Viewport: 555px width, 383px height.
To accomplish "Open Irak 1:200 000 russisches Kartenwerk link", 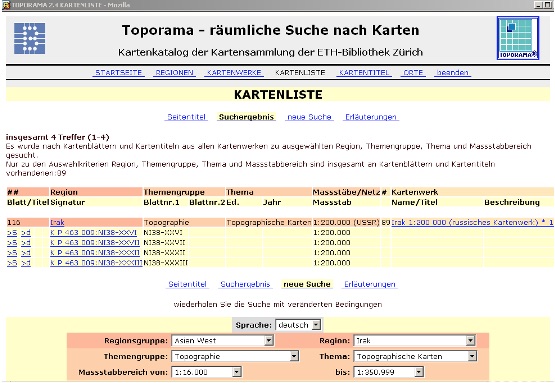I will pos(472,222).
